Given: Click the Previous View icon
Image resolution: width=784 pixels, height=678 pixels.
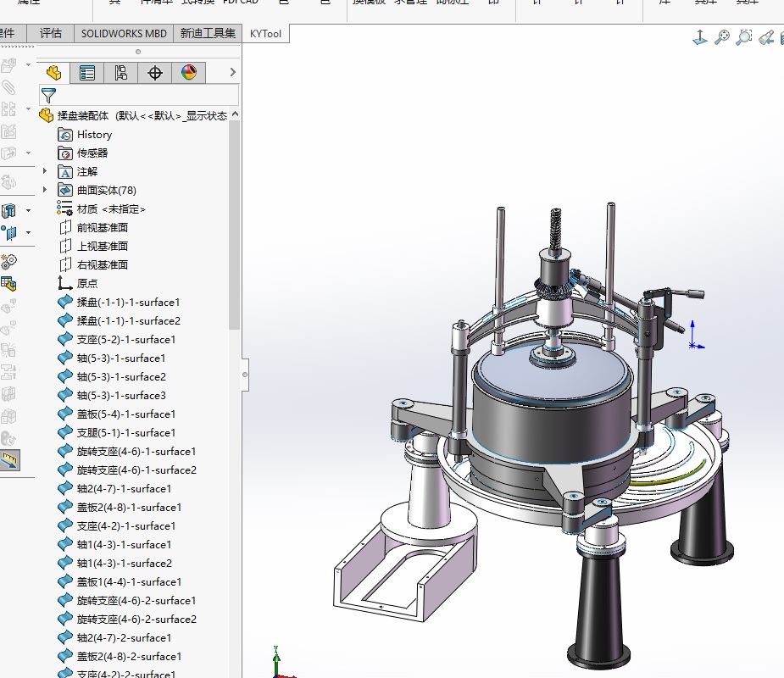Looking at the screenshot, I should point(766,37).
